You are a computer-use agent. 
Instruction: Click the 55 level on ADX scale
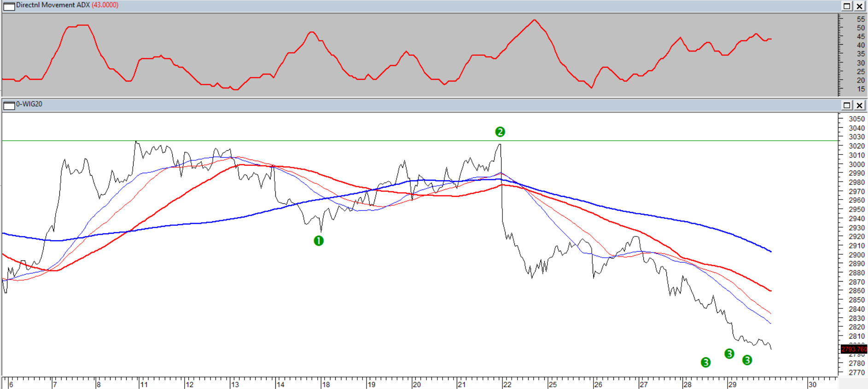860,19
